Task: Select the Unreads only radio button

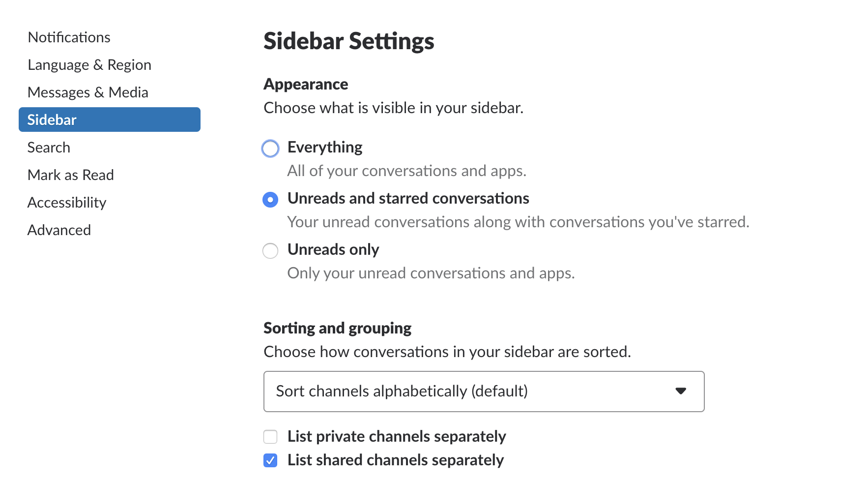Action: [270, 251]
